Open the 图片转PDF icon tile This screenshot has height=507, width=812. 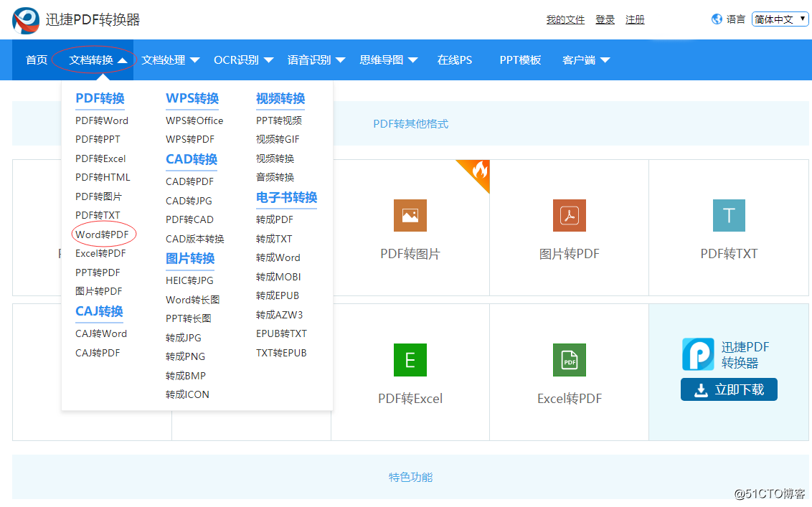pyautogui.click(x=569, y=215)
